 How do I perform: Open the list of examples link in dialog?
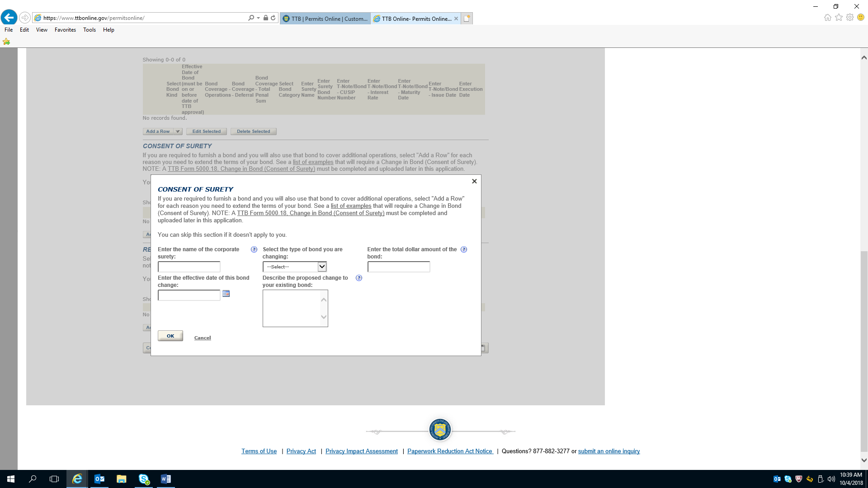pyautogui.click(x=351, y=206)
